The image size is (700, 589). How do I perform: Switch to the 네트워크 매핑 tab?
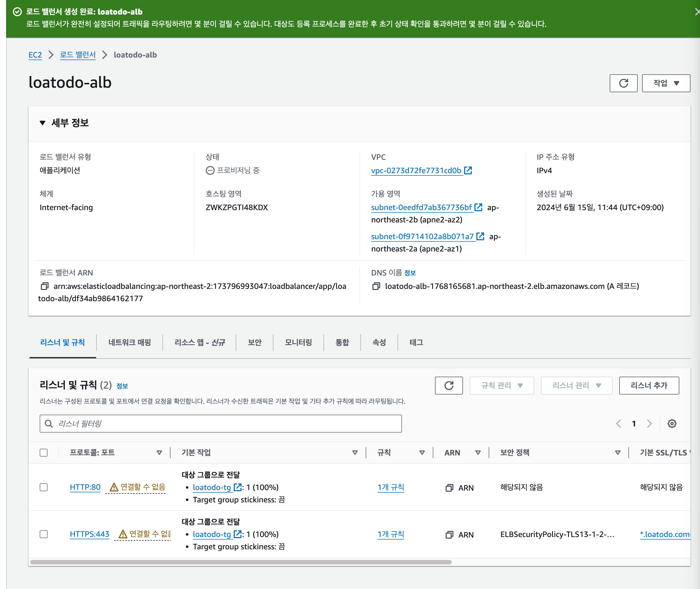129,342
